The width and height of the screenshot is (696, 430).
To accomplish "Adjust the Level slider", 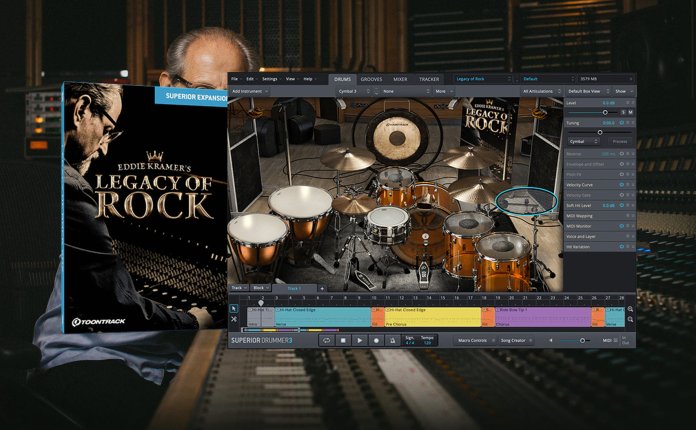I will click(605, 113).
